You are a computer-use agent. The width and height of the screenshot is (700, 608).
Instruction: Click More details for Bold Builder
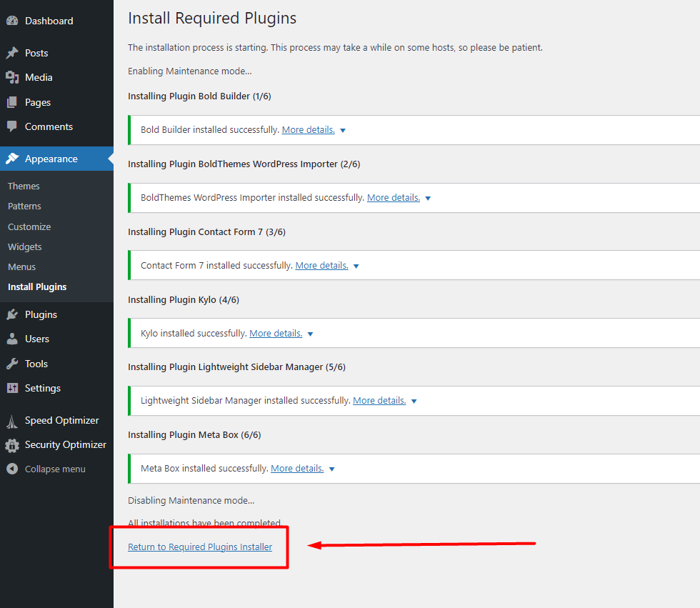309,130
